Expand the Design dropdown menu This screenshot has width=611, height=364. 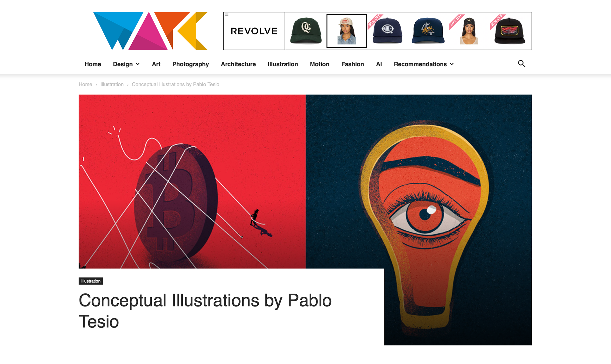pos(126,64)
